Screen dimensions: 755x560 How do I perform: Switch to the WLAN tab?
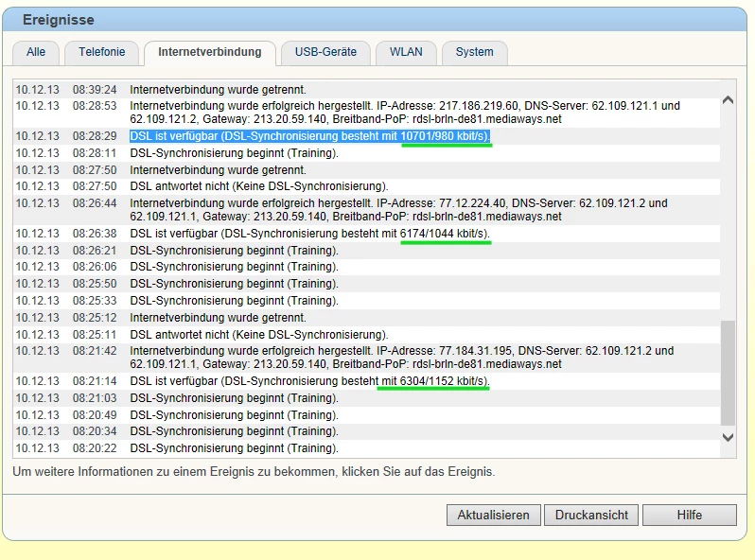pyautogui.click(x=406, y=52)
